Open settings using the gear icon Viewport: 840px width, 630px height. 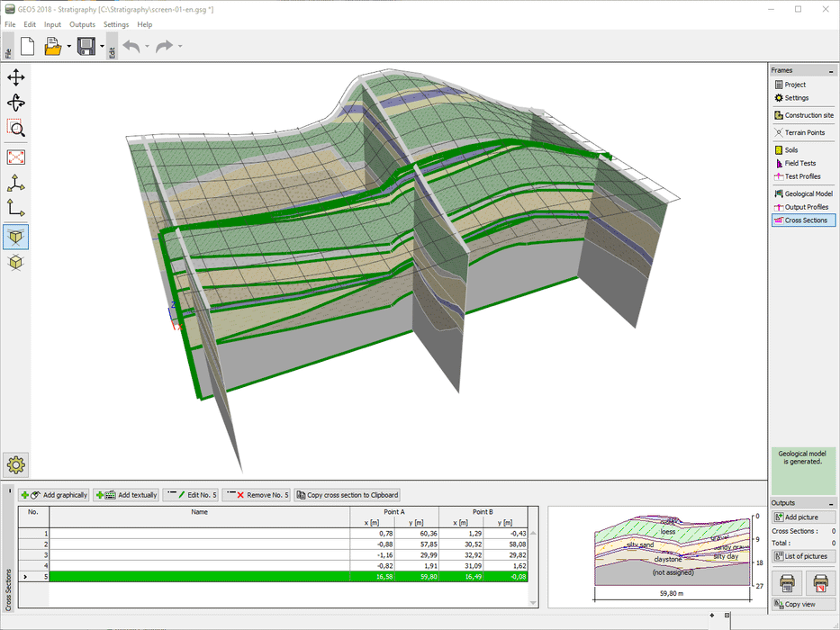[x=15, y=465]
